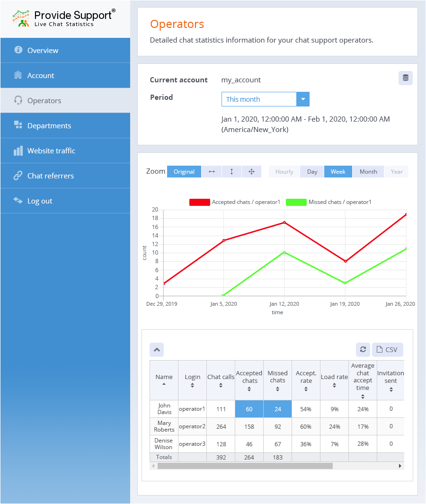Image resolution: width=426 pixels, height=504 pixels.
Task: Switch chart grouping to Day
Action: [x=312, y=172]
